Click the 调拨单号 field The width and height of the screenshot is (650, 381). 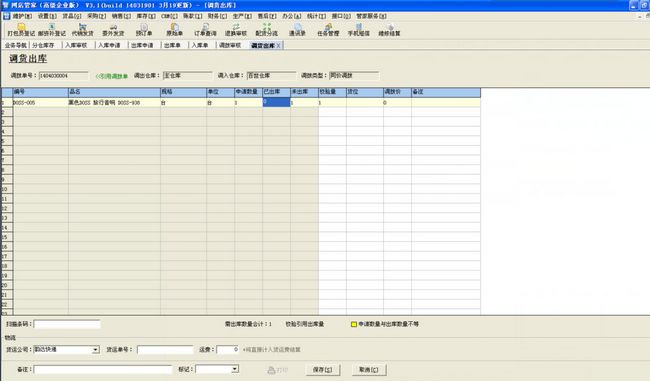pyautogui.click(x=63, y=76)
